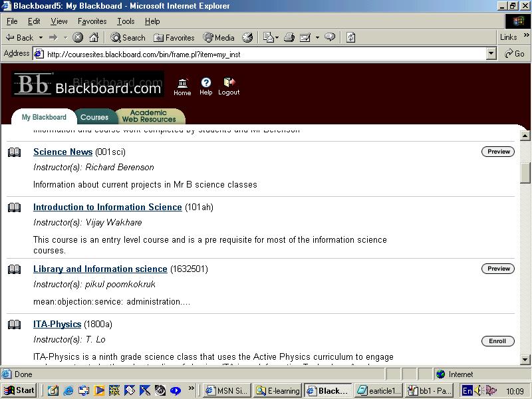Image resolution: width=532 pixels, height=399 pixels.
Task: Enroll in the ITA-Physics course
Action: coord(498,341)
